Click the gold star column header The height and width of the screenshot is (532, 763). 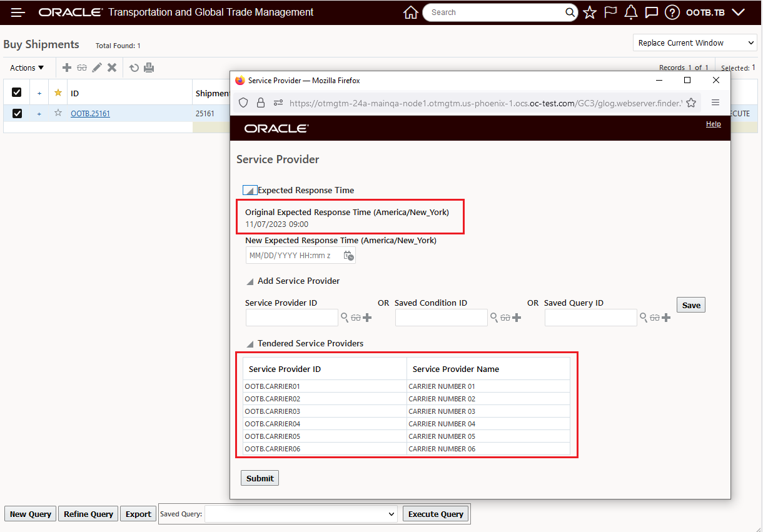click(58, 93)
